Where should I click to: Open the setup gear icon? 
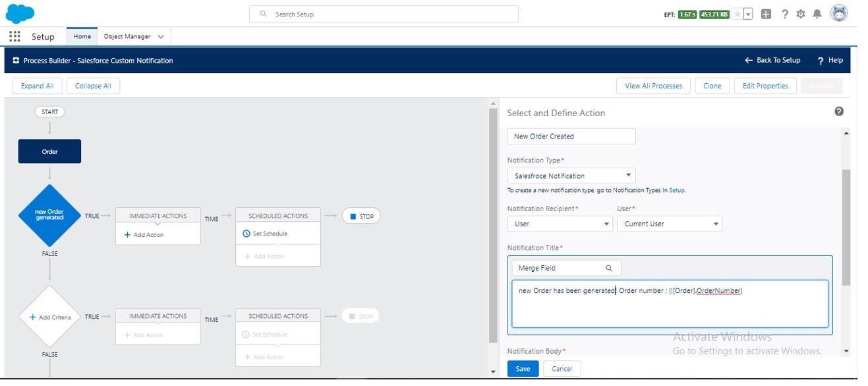[801, 14]
